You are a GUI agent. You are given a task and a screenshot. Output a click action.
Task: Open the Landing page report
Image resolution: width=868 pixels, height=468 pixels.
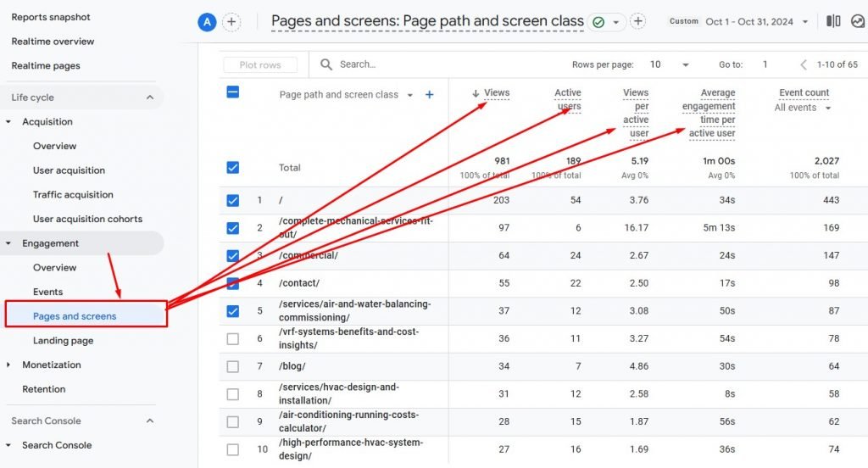click(x=63, y=341)
